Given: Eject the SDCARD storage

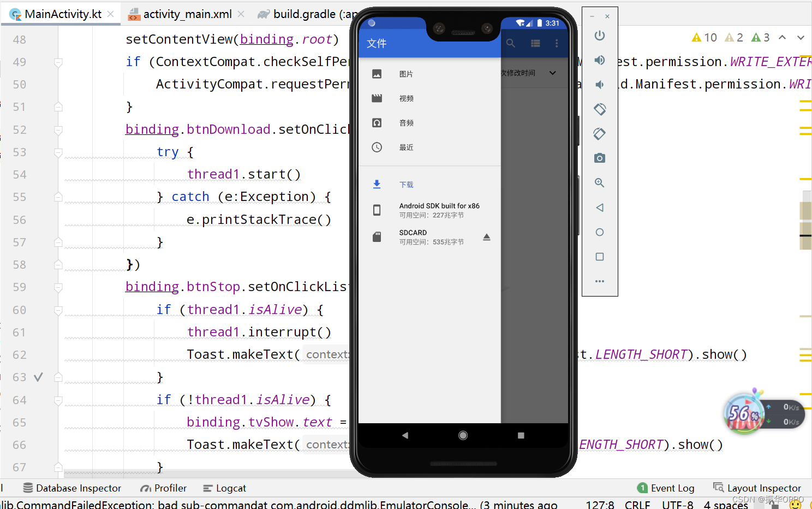Looking at the screenshot, I should click(487, 237).
